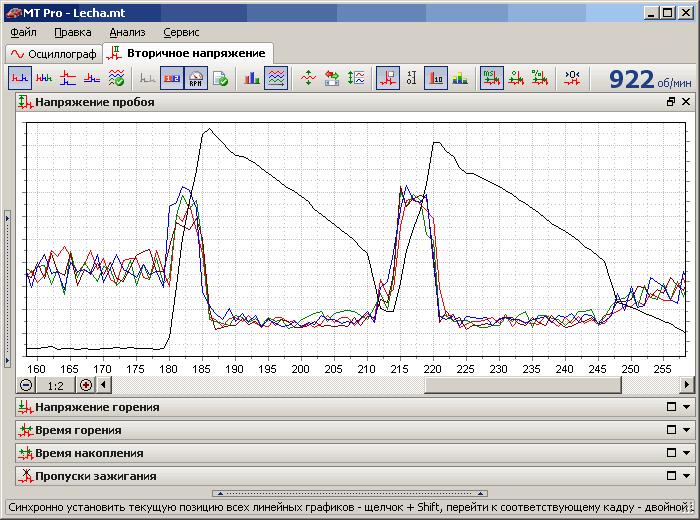Image resolution: width=700 pixels, height=520 pixels.
Task: Expand the 'Пропуски зажигания' panel arrow
Action: click(x=686, y=476)
